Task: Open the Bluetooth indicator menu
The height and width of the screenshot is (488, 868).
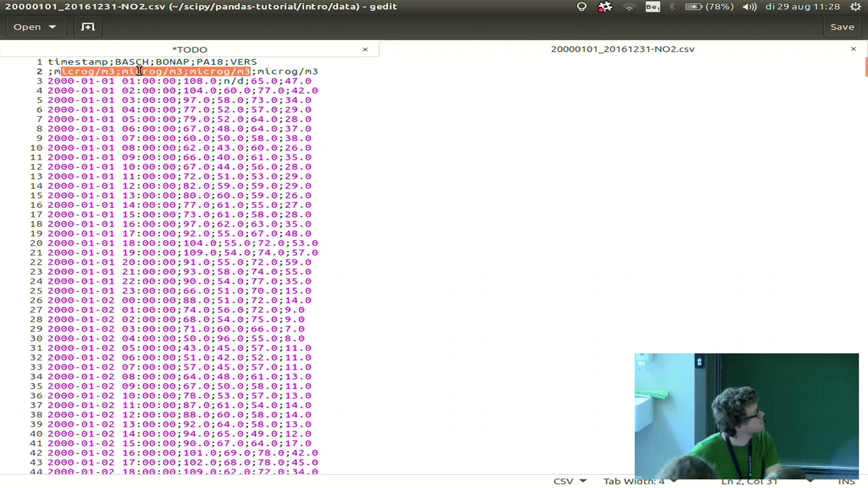Action: pos(672,7)
